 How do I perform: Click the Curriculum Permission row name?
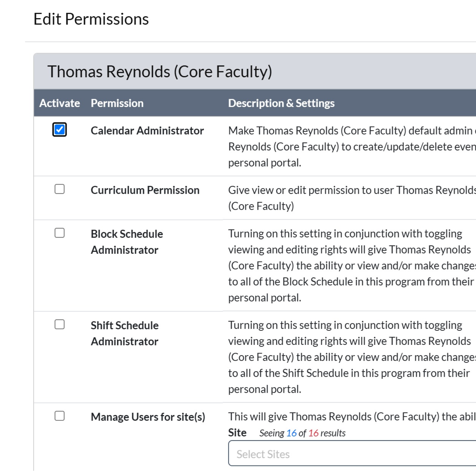point(145,190)
